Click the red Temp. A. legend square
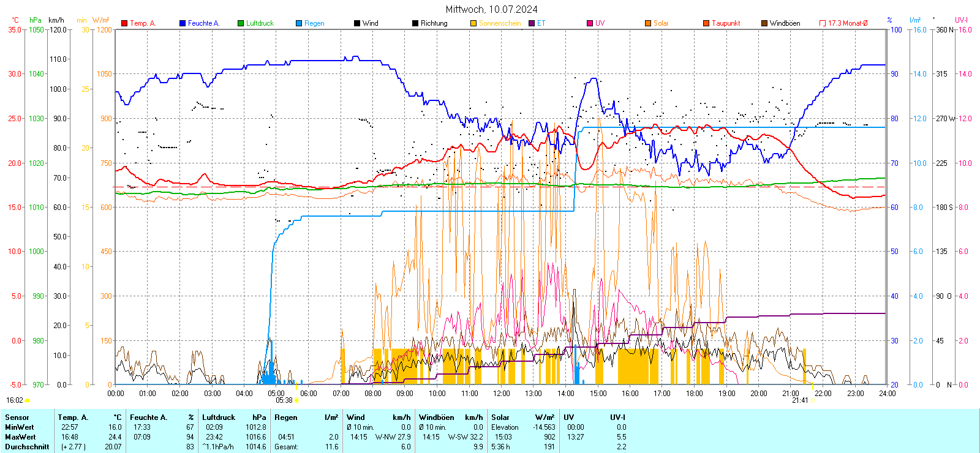The height and width of the screenshot is (453, 980). (124, 23)
